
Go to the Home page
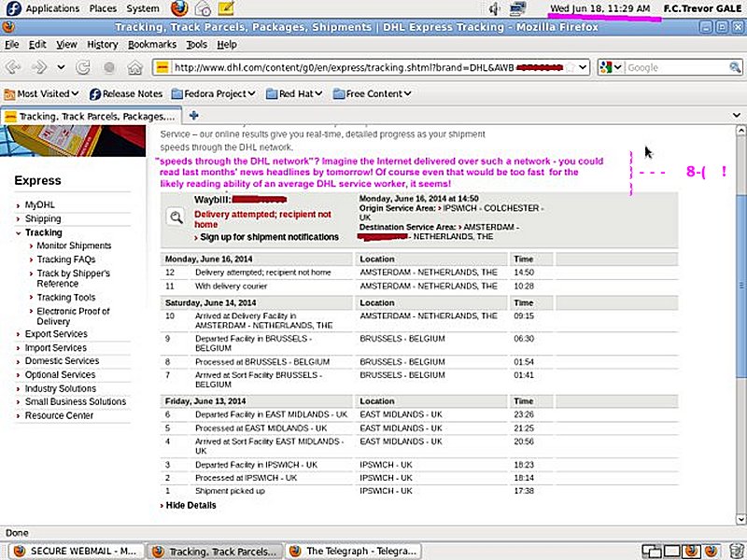[135, 67]
